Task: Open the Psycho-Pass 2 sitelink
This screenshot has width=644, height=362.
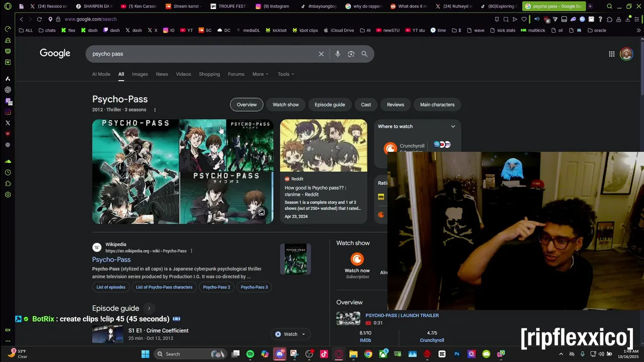Action: click(216, 287)
